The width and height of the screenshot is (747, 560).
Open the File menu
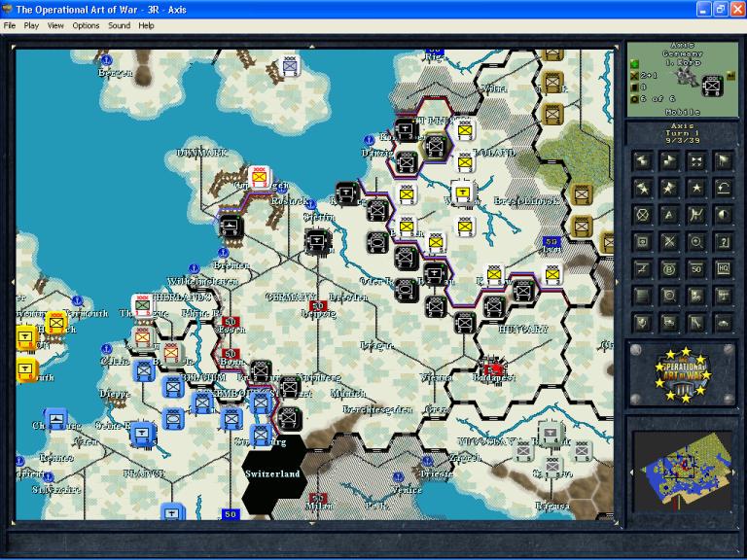point(10,25)
